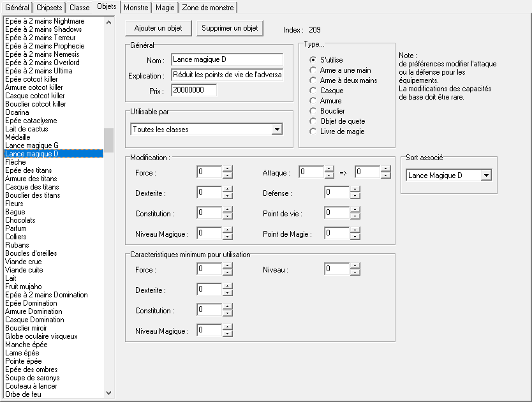Decrease the Dexterite modification spinner value

click(228, 196)
